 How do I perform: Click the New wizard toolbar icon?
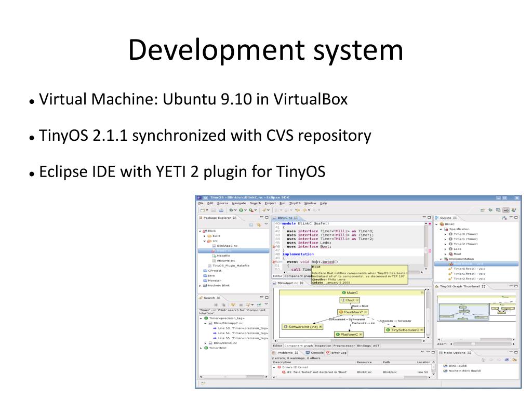tap(203, 210)
